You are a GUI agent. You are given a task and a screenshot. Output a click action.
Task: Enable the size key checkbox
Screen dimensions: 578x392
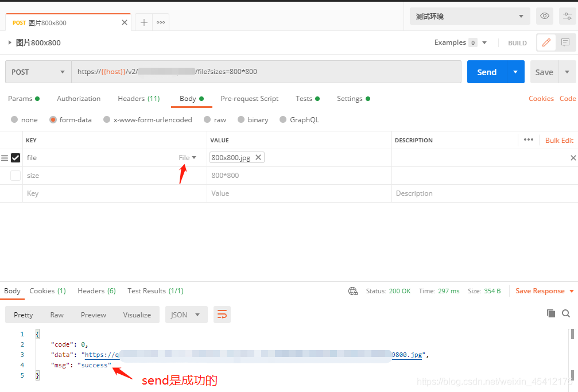15,176
